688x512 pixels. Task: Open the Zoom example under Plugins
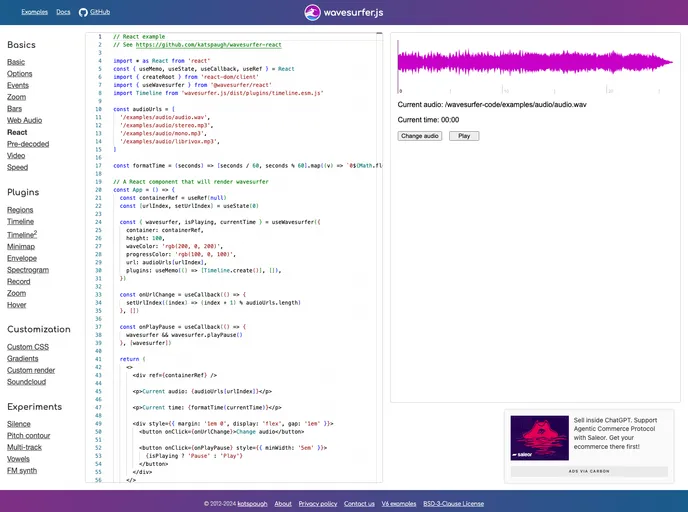coord(16,293)
